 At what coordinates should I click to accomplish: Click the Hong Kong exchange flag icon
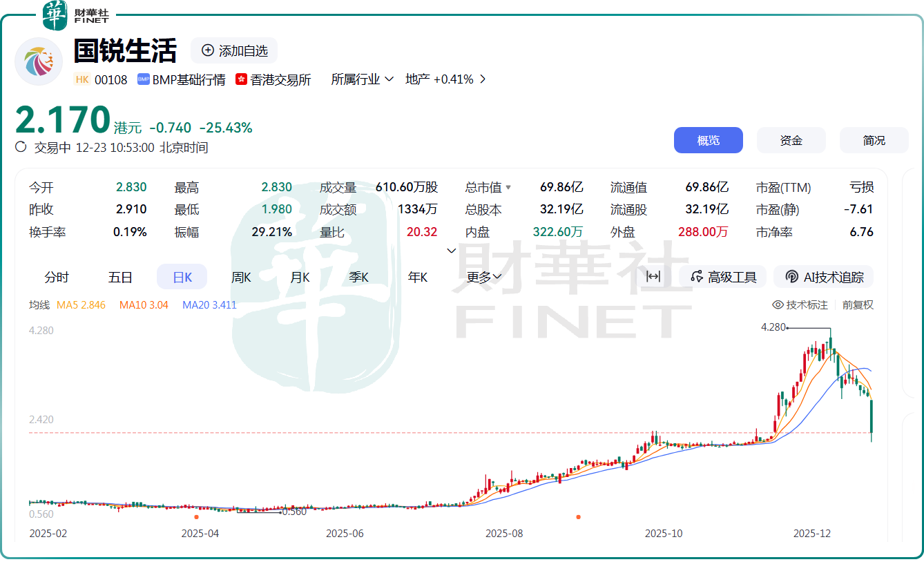pos(241,79)
